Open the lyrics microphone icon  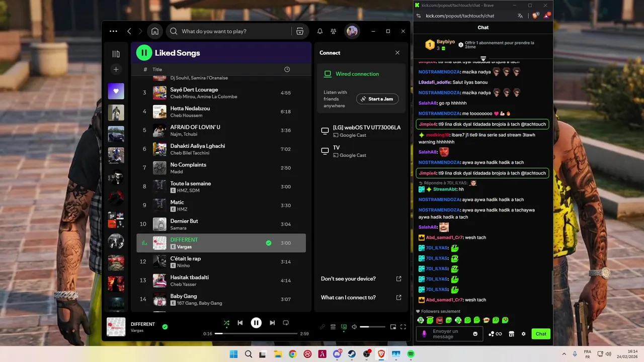(323, 327)
